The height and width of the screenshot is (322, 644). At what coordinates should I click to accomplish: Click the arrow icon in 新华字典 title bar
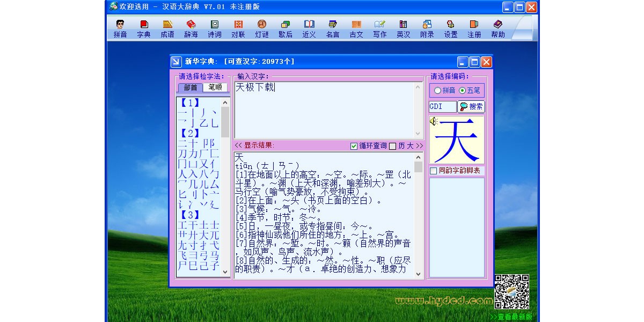tap(177, 62)
